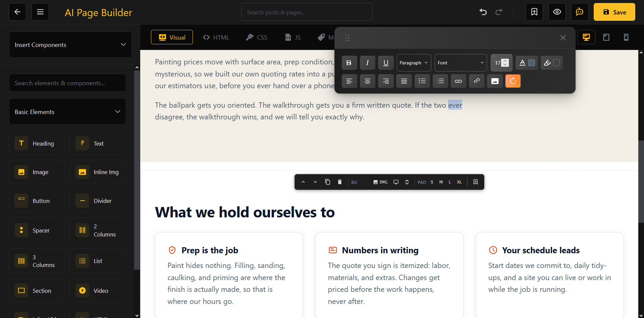Toggle italic formatting
The width and height of the screenshot is (644, 318).
(368, 63)
